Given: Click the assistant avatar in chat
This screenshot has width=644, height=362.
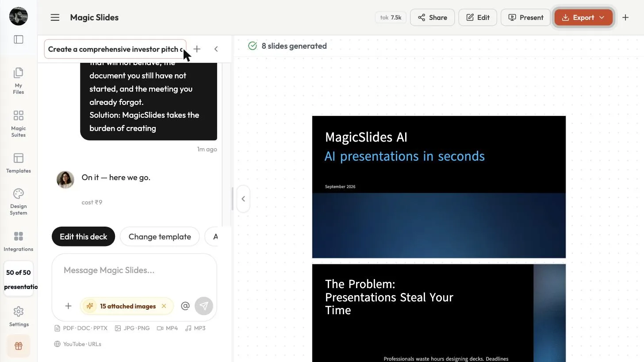Looking at the screenshot, I should 65,180.
